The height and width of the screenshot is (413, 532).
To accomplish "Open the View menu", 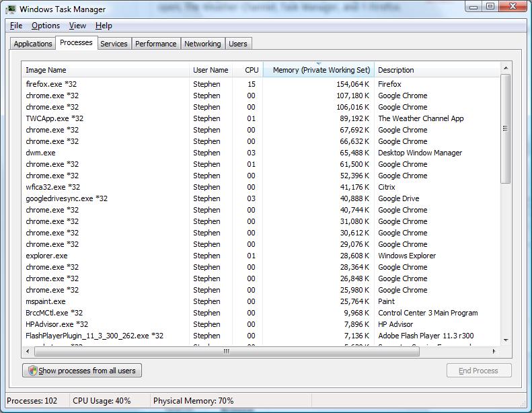I will (77, 26).
